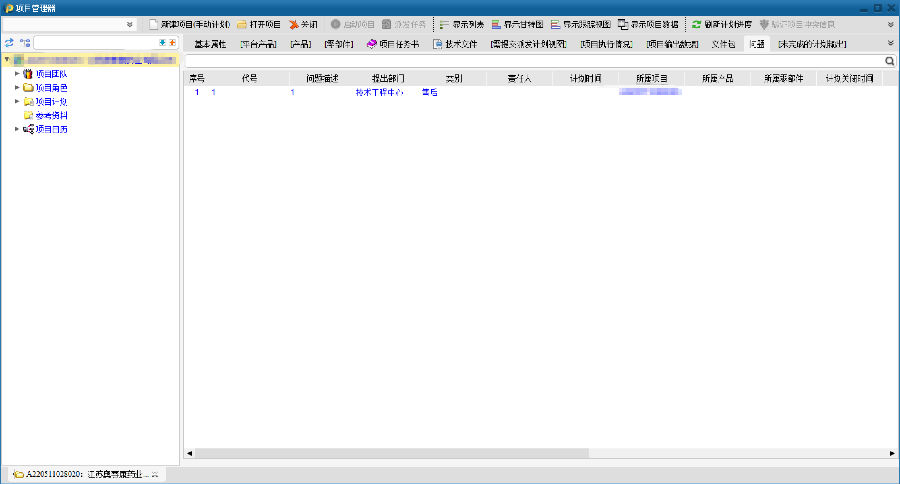The width and height of the screenshot is (900, 484).
Task: Click the magnifier search icon in table filter
Action: 890,61
